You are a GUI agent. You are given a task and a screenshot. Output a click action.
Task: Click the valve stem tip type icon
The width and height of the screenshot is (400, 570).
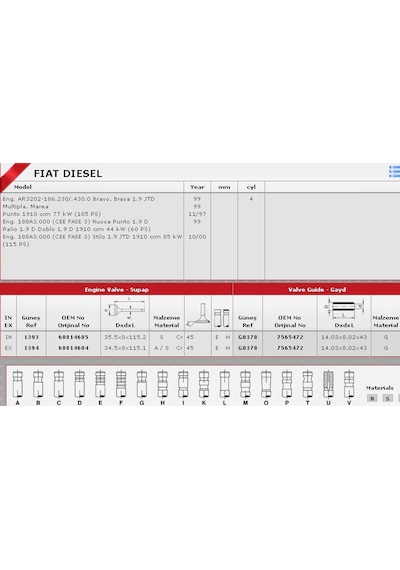click(x=221, y=318)
